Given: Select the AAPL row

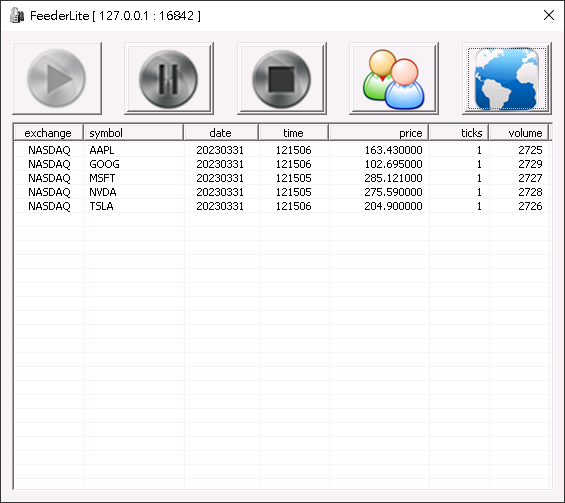Looking at the screenshot, I should pos(282,150).
